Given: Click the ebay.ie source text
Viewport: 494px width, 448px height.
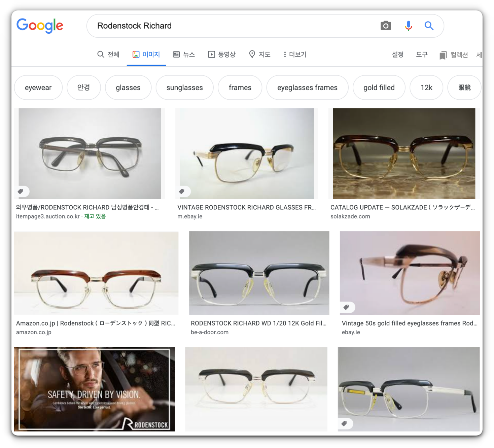Looking at the screenshot, I should [351, 332].
